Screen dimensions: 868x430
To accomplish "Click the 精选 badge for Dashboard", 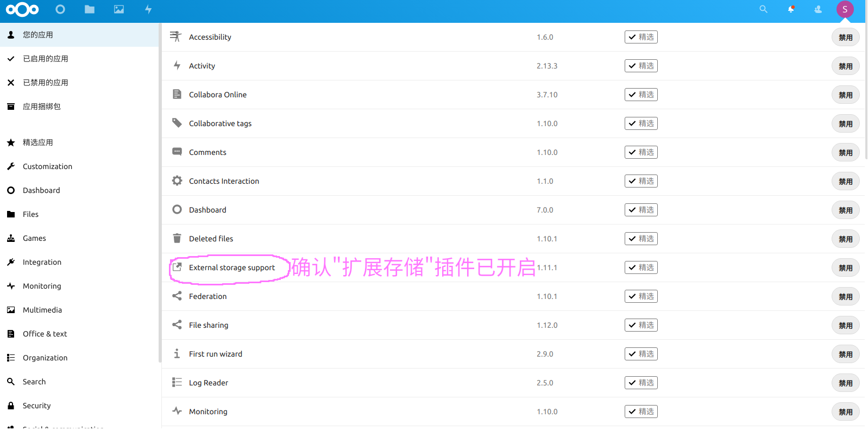I will (641, 210).
